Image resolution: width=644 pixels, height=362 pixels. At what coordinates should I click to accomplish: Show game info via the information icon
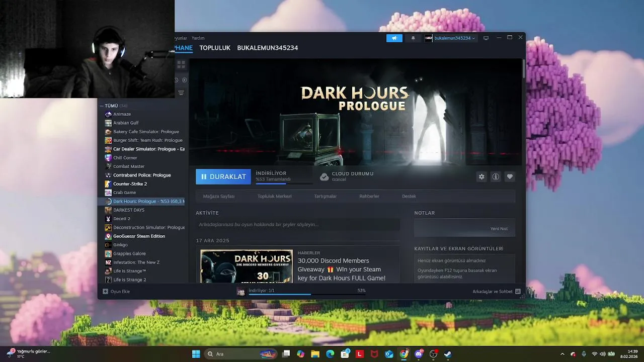pyautogui.click(x=496, y=176)
